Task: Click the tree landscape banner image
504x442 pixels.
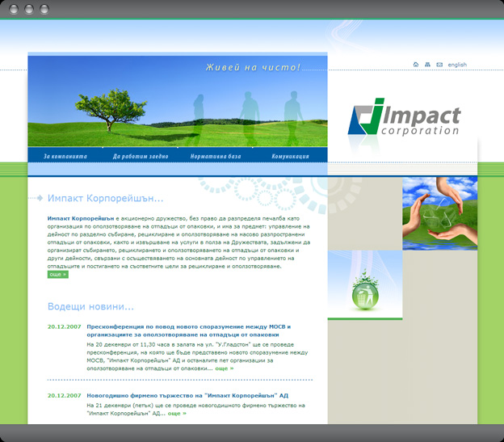Action: [178, 101]
